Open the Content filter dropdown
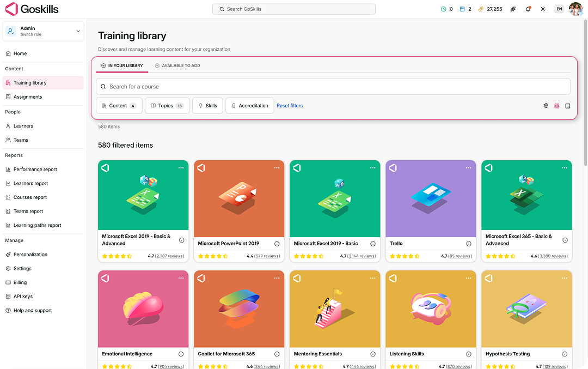588x369 pixels. pos(119,106)
